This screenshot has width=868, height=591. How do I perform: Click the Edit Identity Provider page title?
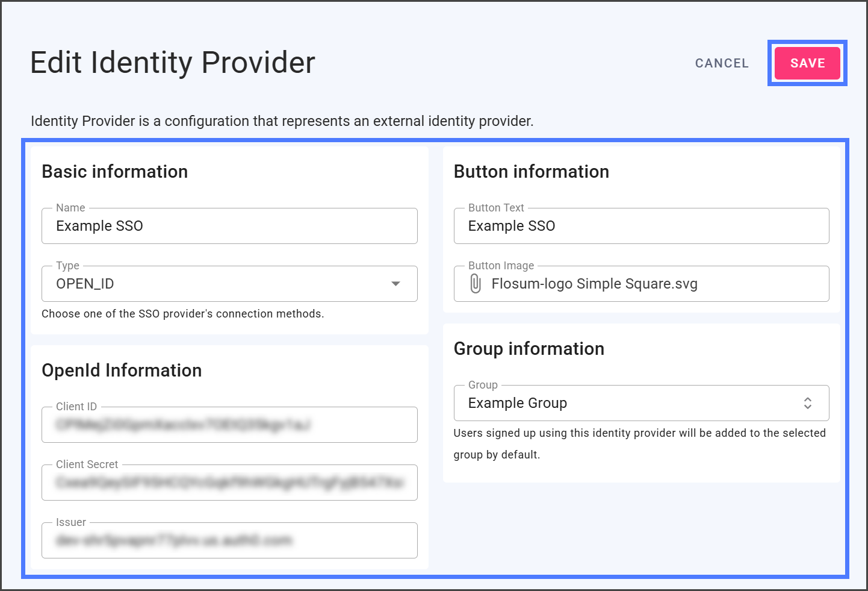click(x=173, y=63)
